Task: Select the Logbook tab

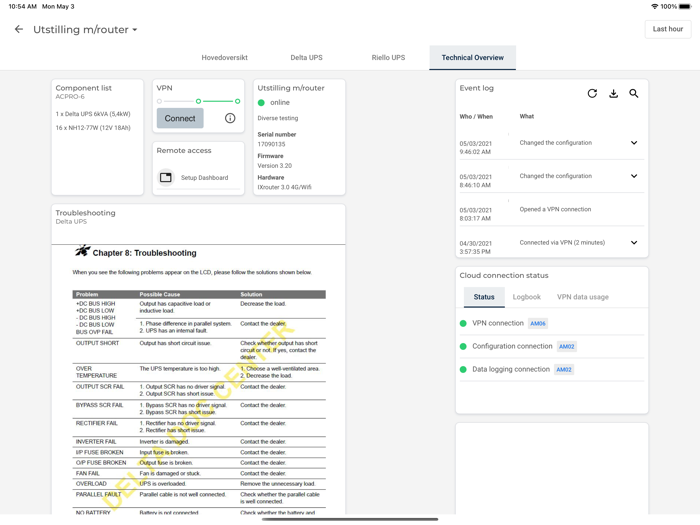Action: [526, 297]
